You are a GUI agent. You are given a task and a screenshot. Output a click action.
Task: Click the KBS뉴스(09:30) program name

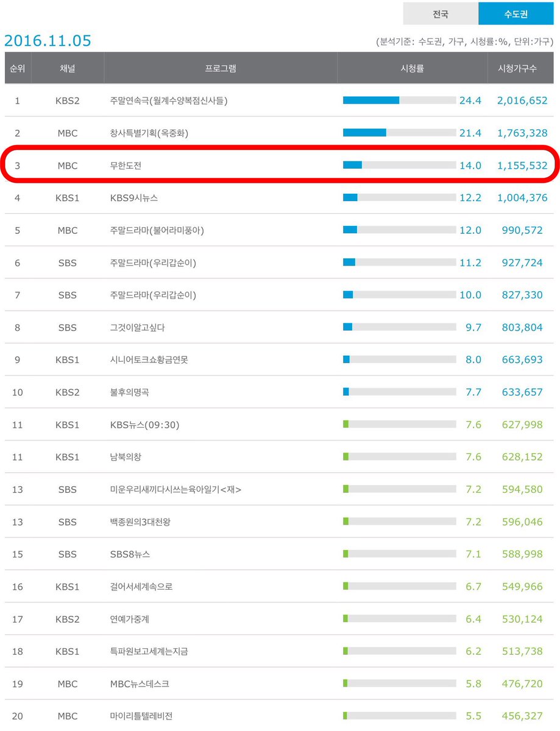[x=144, y=425]
